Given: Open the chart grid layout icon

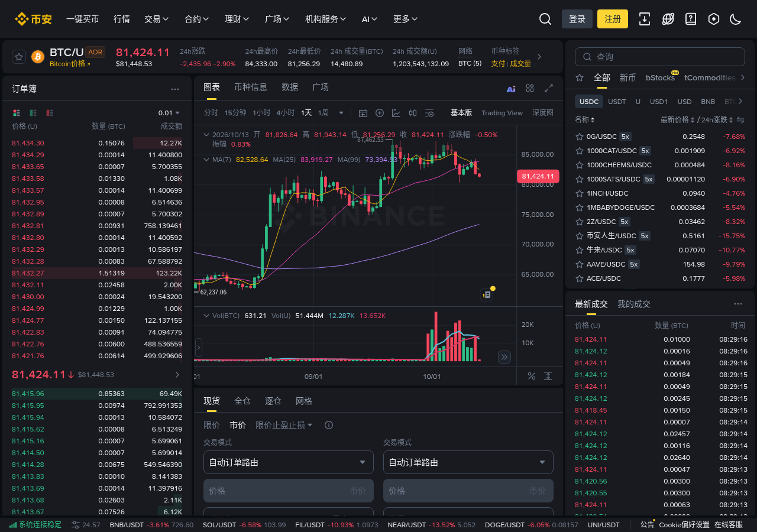Looking at the screenshot, I should point(530,88).
